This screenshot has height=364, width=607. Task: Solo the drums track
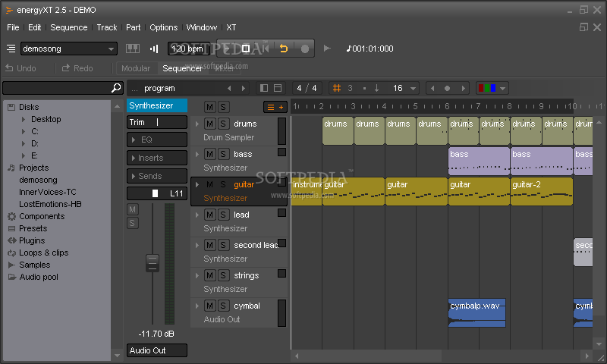[223, 124]
